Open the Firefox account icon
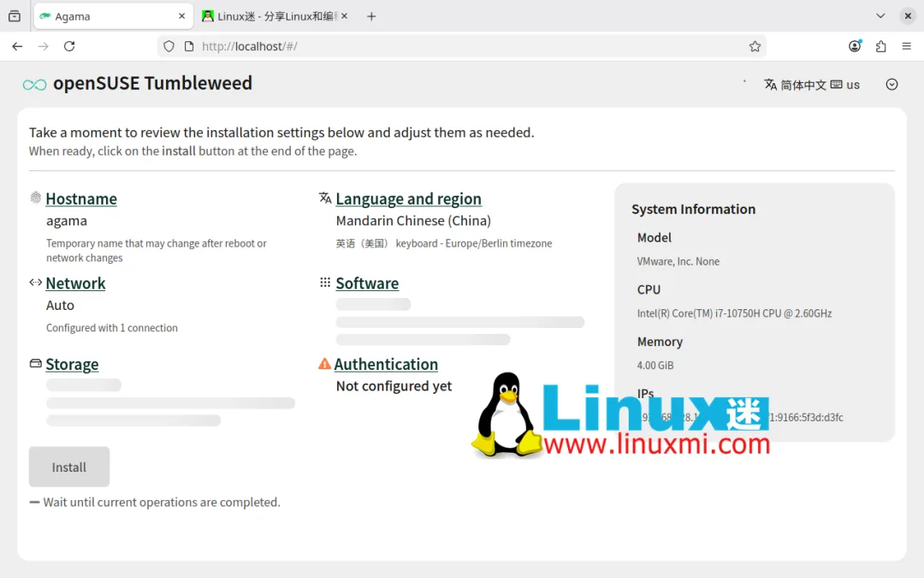The height and width of the screenshot is (578, 924). coord(855,46)
